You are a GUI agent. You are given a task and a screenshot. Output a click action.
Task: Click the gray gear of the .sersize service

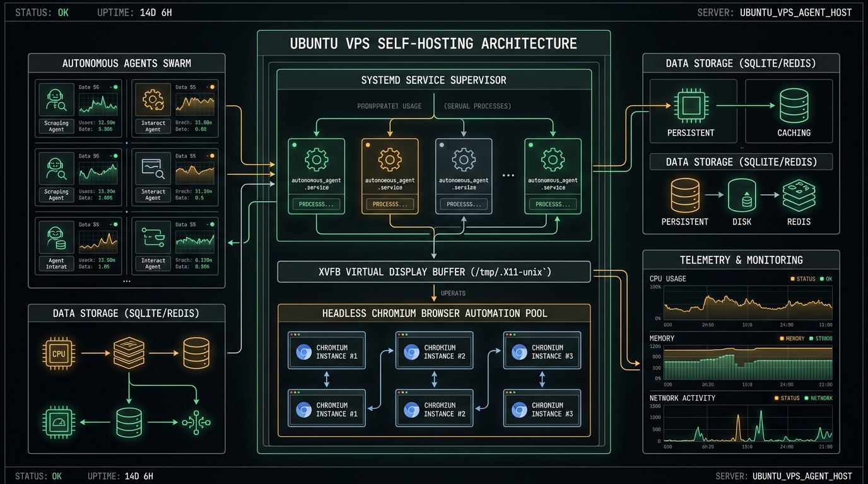(x=464, y=160)
